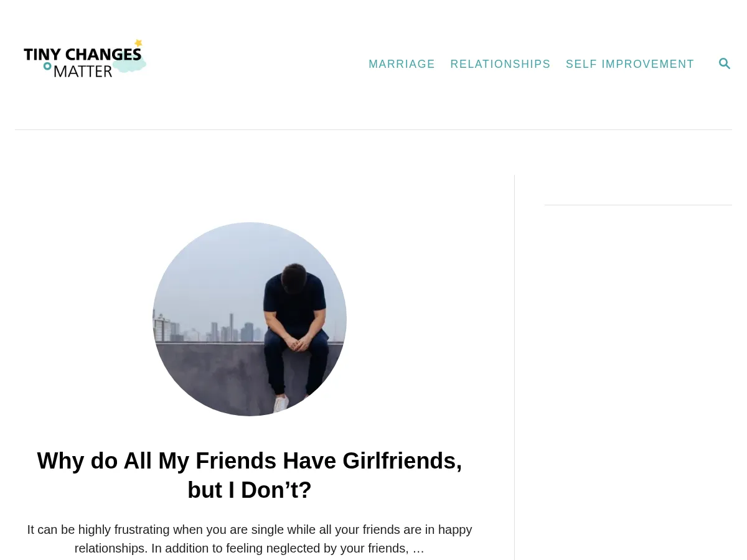This screenshot has height=560, width=747.
Task: Open the search magnifier icon
Action: (x=724, y=63)
